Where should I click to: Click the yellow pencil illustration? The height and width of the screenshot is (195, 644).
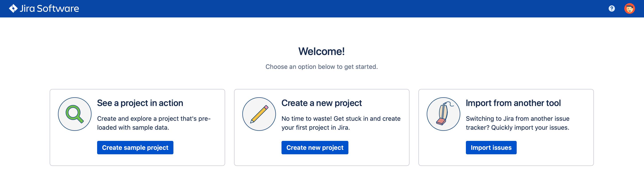pyautogui.click(x=259, y=114)
